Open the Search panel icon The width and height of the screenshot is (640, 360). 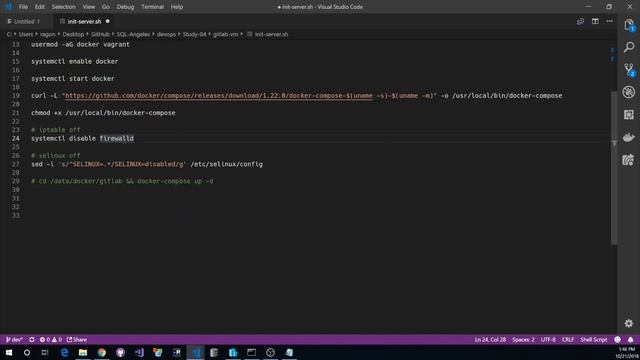629,47
